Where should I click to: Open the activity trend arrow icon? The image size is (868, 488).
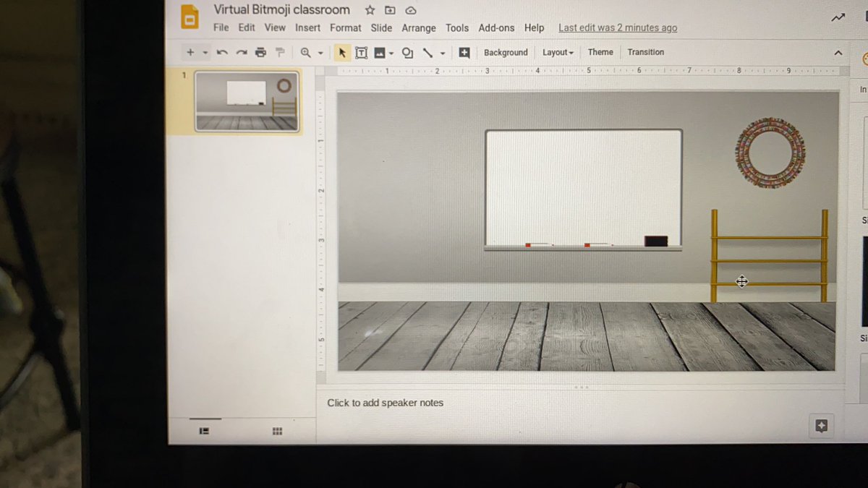tap(838, 17)
